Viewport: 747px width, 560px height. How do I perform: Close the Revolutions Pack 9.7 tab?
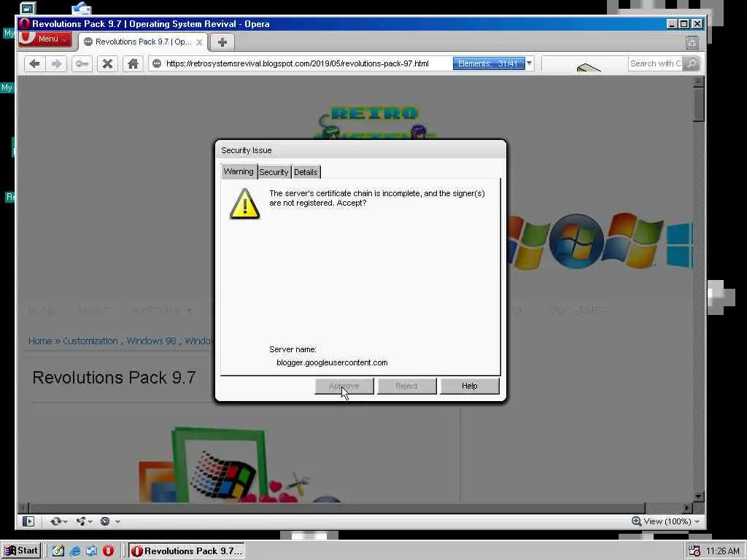(x=199, y=42)
